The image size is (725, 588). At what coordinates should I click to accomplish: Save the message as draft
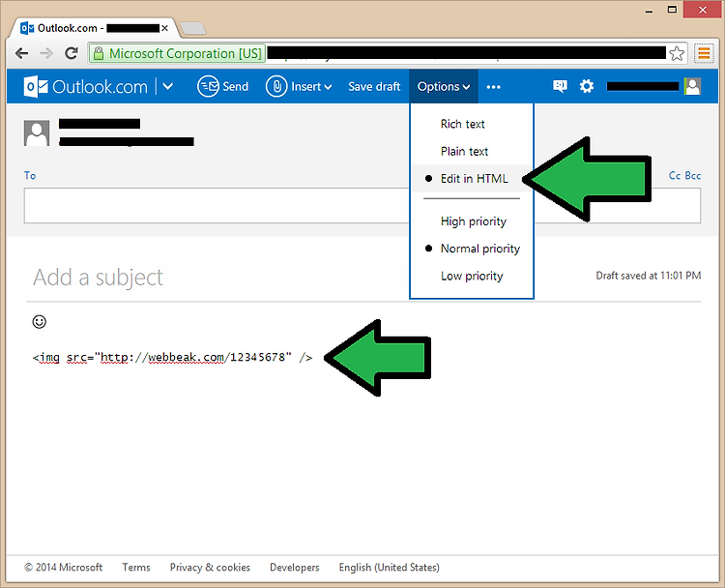tap(374, 86)
